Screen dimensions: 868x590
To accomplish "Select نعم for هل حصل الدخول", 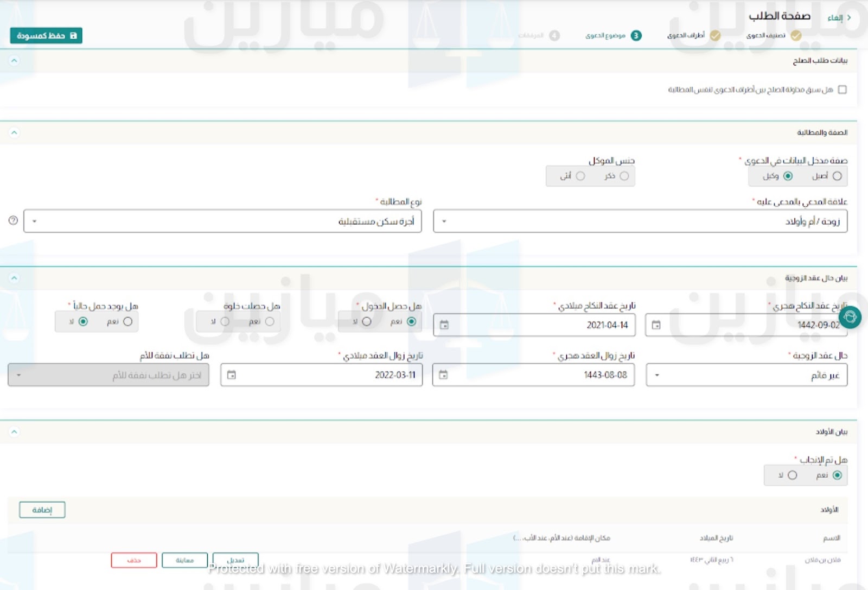I will click(411, 322).
